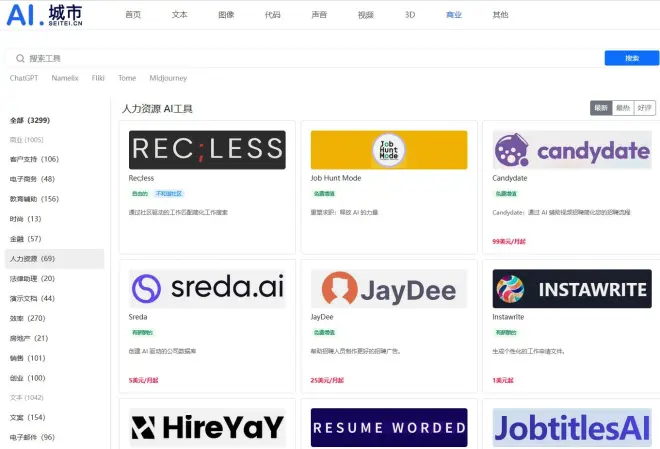This screenshot has height=449, width=660.
Task: Click the search magnifier icon
Action: (x=20, y=59)
